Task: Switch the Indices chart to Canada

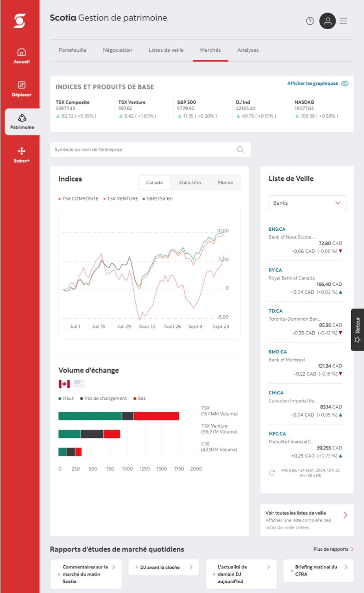Action: click(154, 183)
